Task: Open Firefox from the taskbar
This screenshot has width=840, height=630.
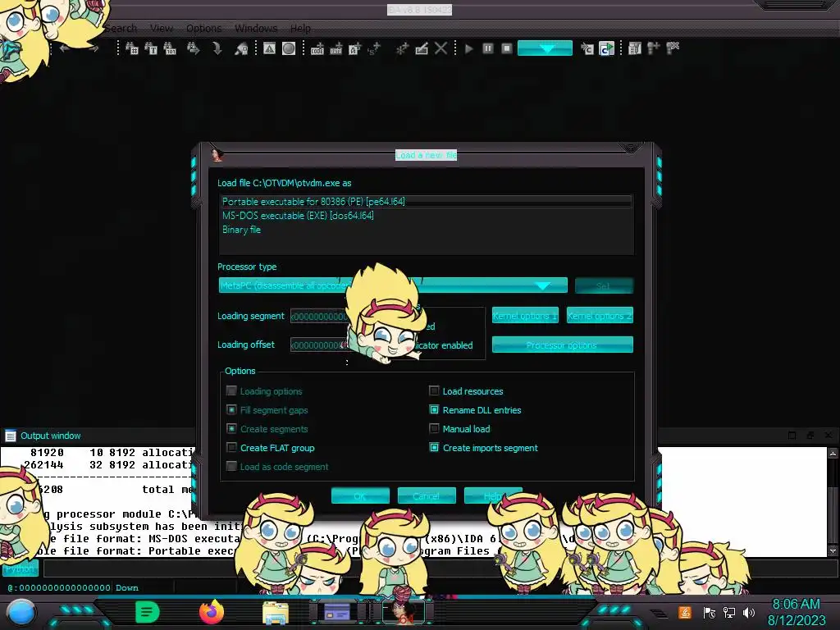Action: click(x=212, y=612)
